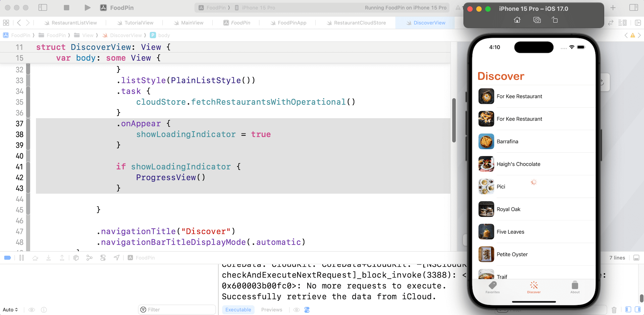Take a simulator screenshot with camera icon
This screenshot has height=315, width=644.
537,20
